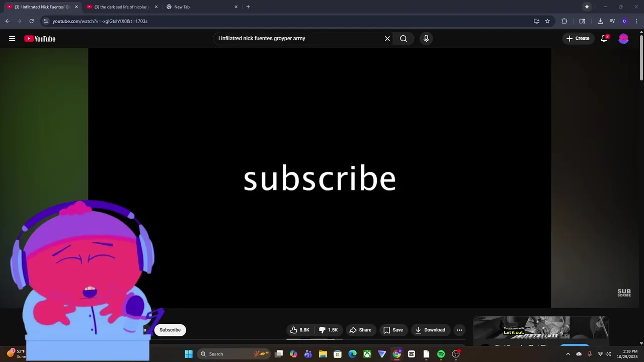Like the video with thumbs up
Screen dimensions: 644x362
pyautogui.click(x=300, y=330)
